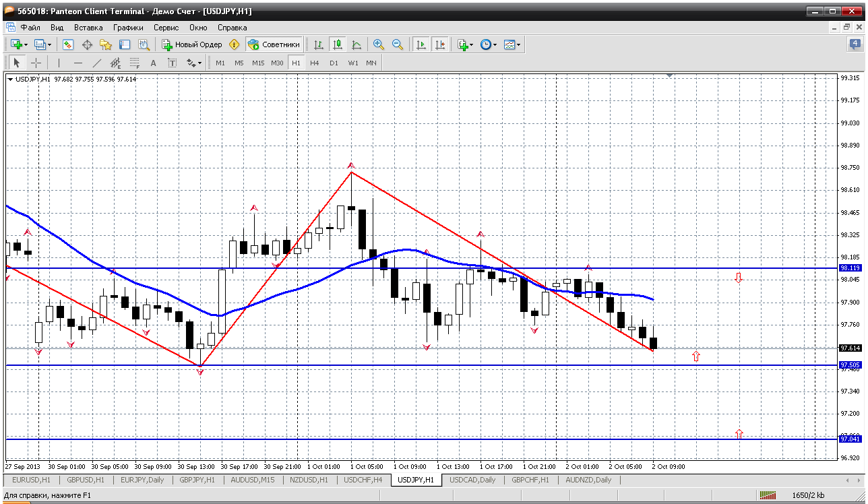Select the Equidistant Channel tool
Screen dimensions: 868x504
click(x=115, y=63)
